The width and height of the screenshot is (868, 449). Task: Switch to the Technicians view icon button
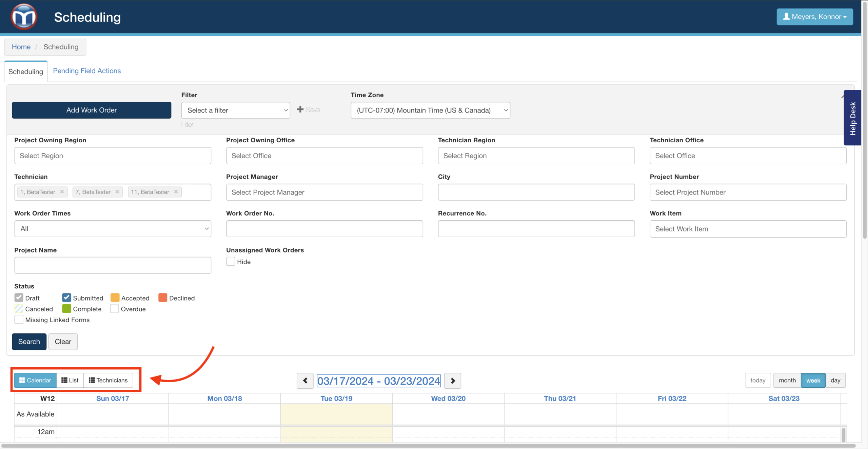[x=108, y=380]
